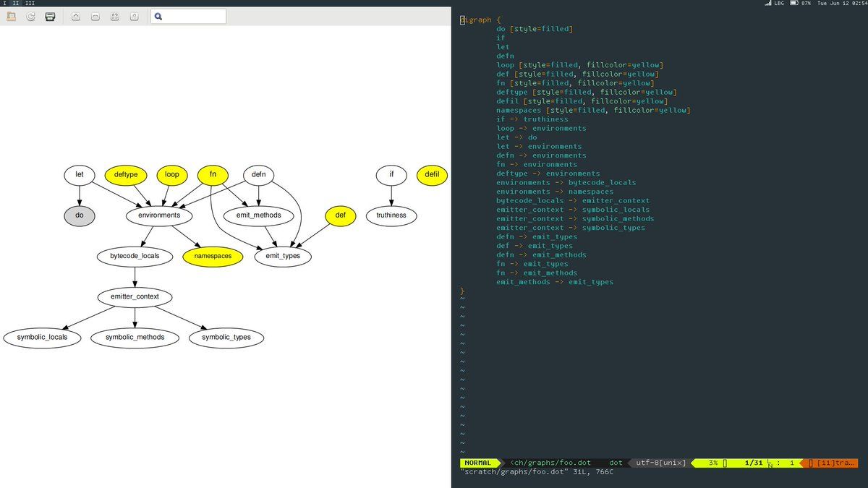
Task: Click 'bytecode_locals -> emitter_context' code line
Action: point(573,201)
